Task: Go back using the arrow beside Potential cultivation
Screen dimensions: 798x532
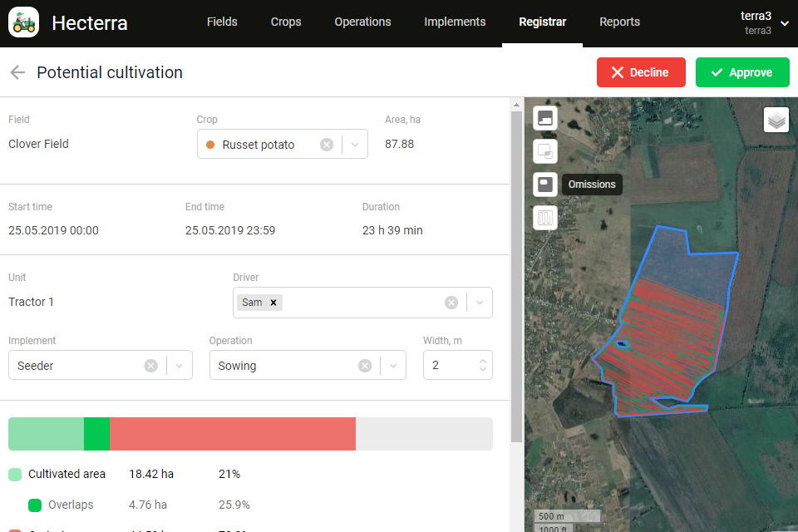Action: pyautogui.click(x=17, y=73)
